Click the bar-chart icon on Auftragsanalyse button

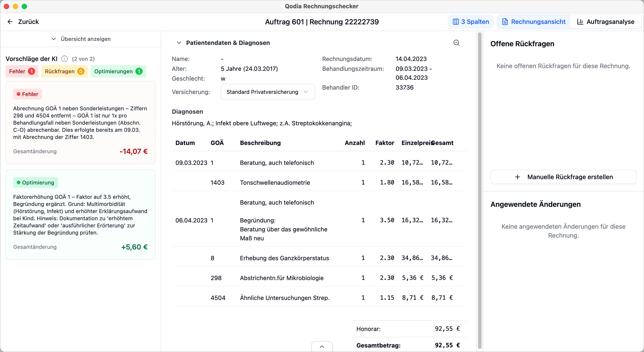pyautogui.click(x=581, y=21)
